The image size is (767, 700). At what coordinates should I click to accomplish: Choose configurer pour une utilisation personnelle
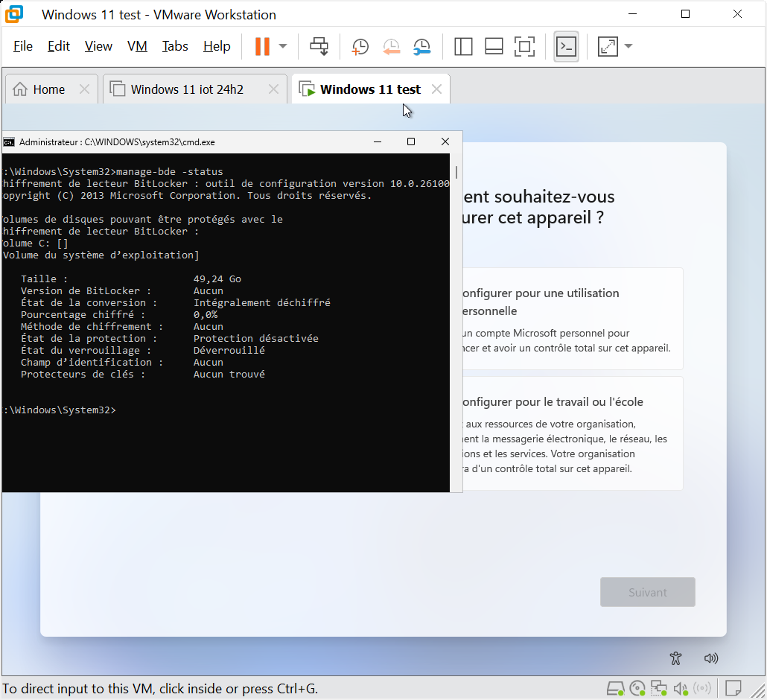coord(573,319)
